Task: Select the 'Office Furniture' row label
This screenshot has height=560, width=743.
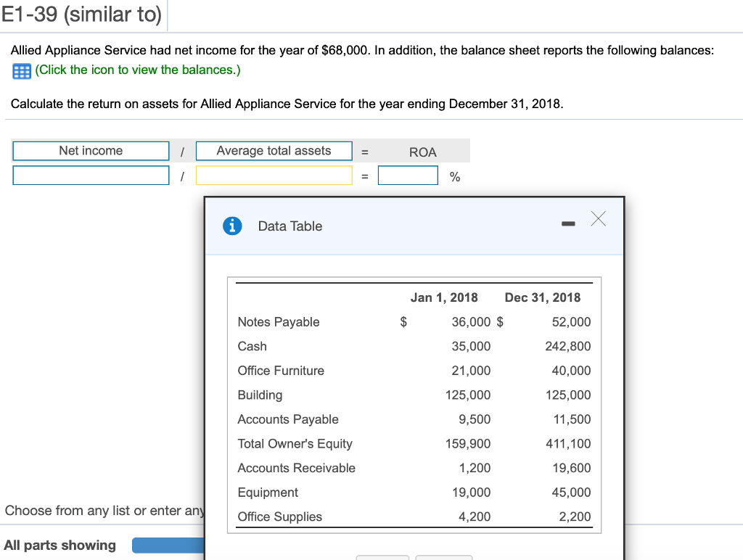Action: tap(281, 371)
